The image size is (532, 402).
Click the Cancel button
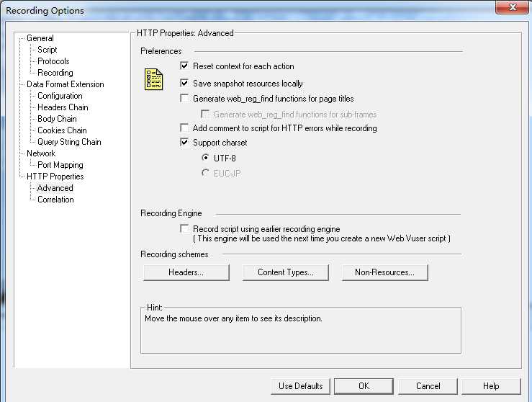428,386
